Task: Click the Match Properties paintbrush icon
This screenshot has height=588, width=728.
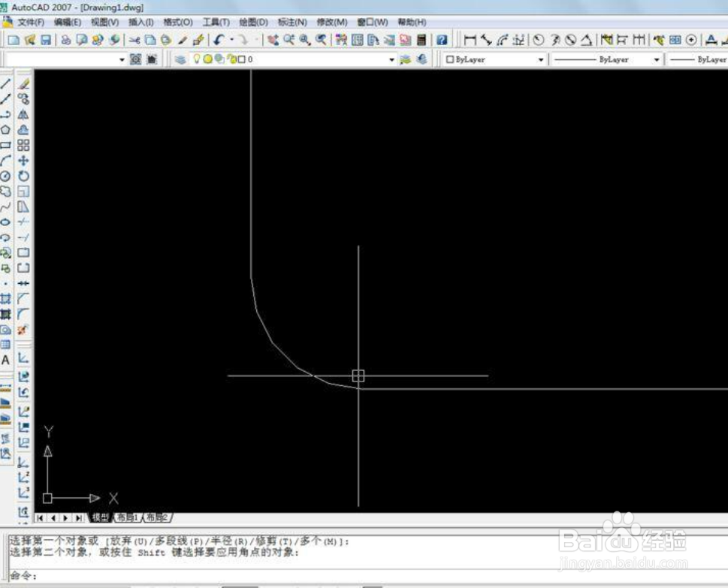Action: pyautogui.click(x=183, y=40)
